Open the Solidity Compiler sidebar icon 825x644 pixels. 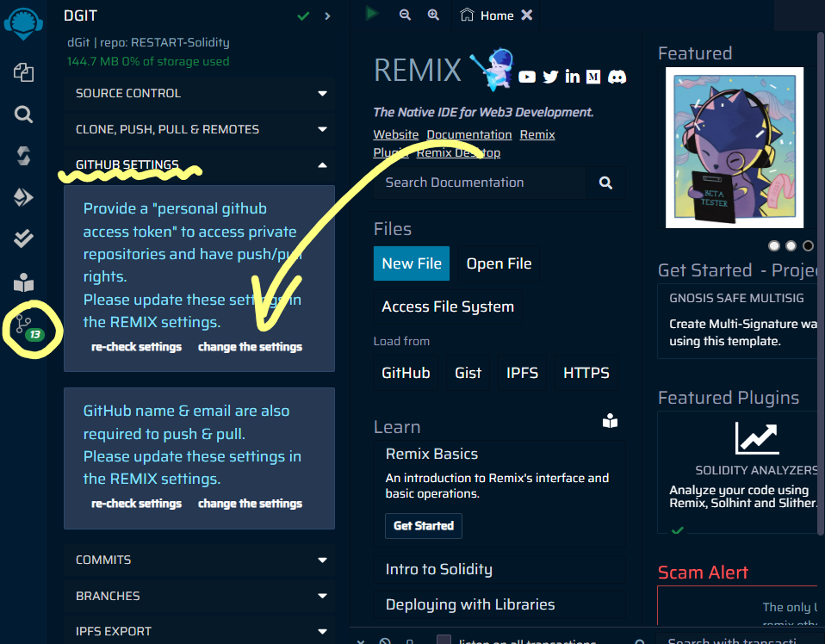(x=23, y=156)
